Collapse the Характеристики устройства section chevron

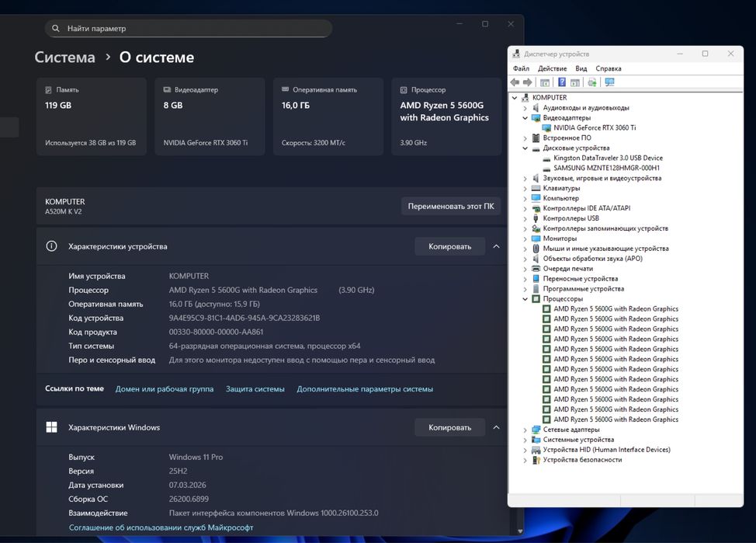(x=496, y=246)
